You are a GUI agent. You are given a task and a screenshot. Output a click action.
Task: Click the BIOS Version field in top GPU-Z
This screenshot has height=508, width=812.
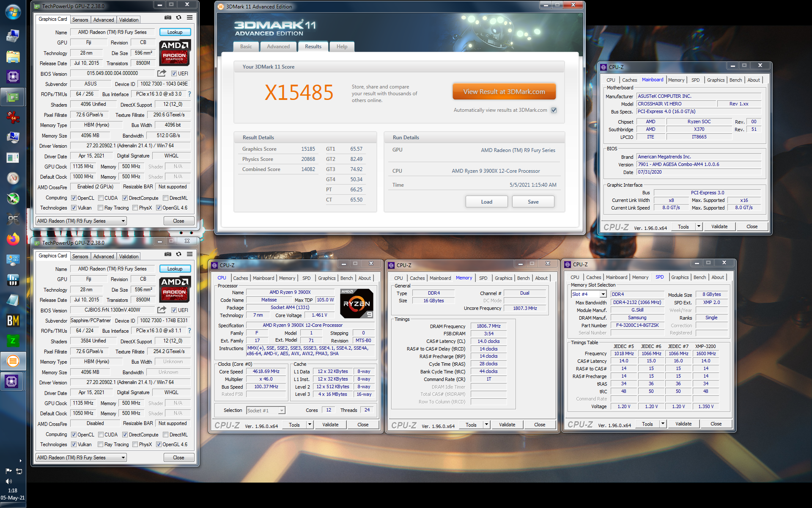[x=112, y=74]
